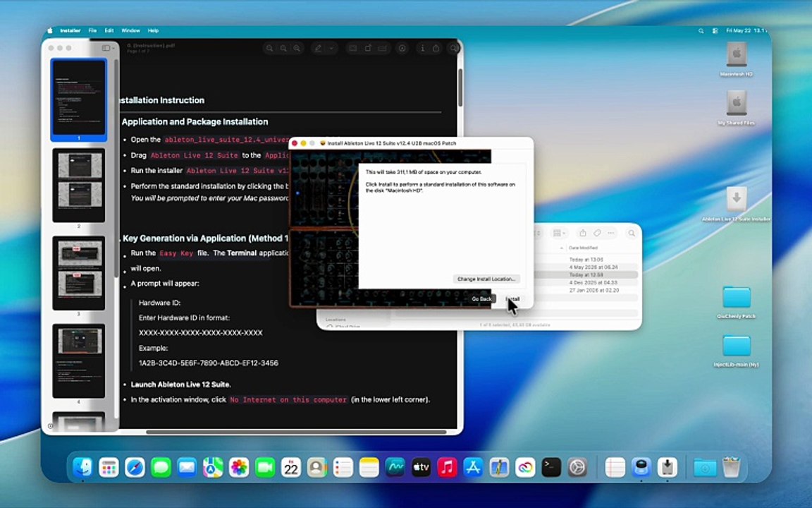Click the PDF vertical scrollbar

point(460,87)
